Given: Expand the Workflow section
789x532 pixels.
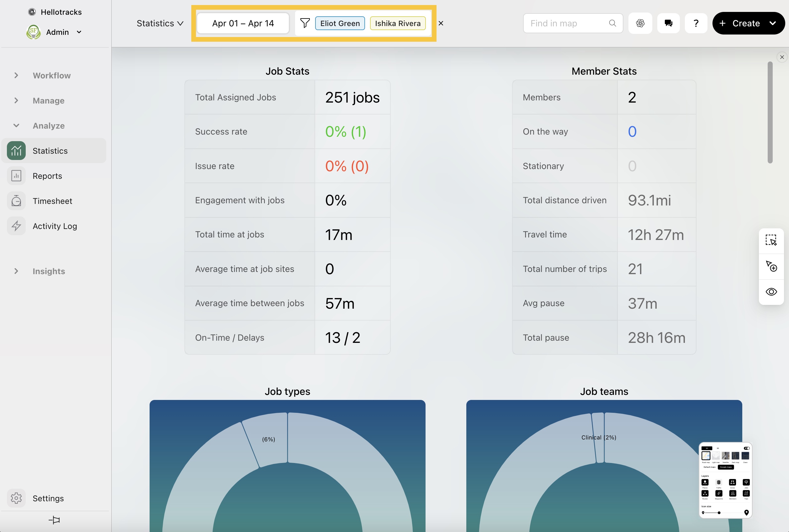Looking at the screenshot, I should 51,75.
